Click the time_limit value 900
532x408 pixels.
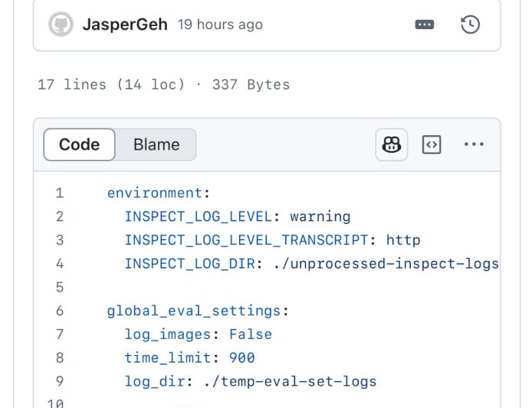click(242, 358)
